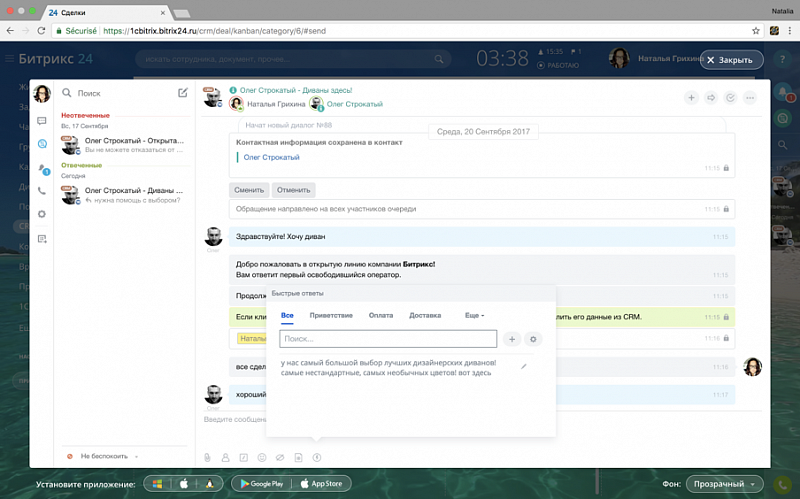Open the three-dots more menu in chat header
Screen dimensions: 800x499
751,97
